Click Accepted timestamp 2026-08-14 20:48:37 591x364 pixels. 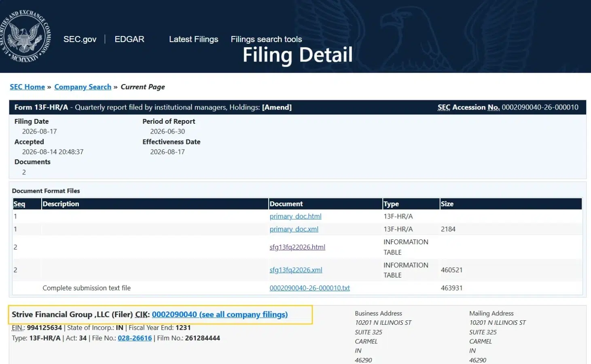(53, 152)
